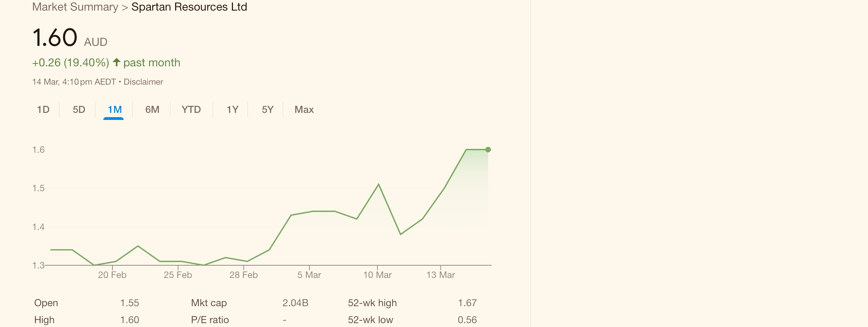
Task: Click the 52-wk high value 1.67
Action: coord(467,303)
